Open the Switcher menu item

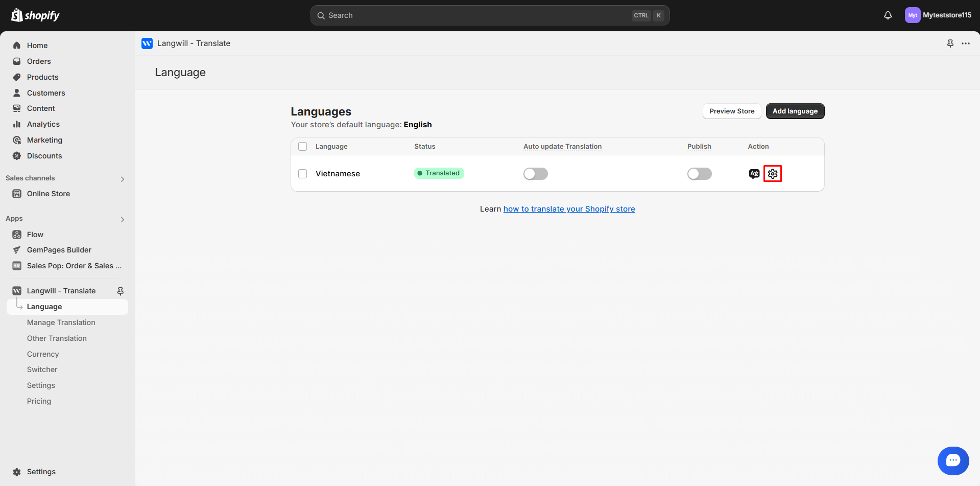point(42,369)
